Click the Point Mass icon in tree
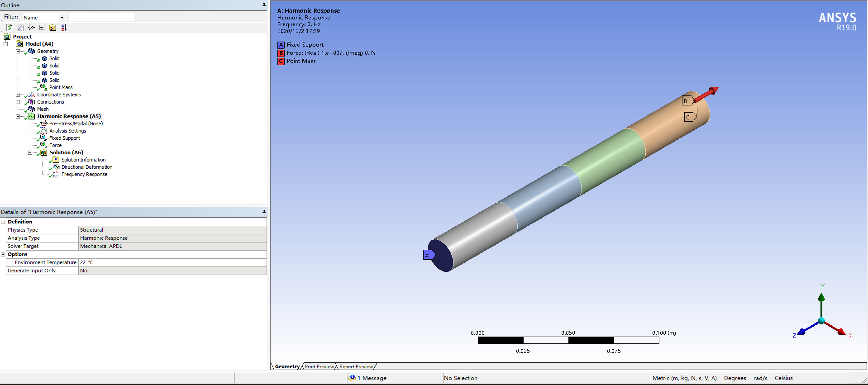 [43, 87]
